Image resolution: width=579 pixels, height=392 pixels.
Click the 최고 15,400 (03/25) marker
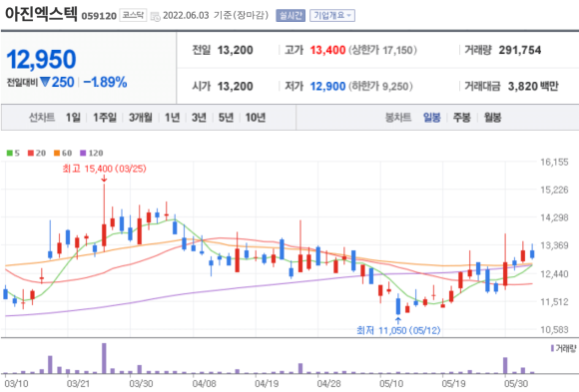pyautogui.click(x=104, y=169)
